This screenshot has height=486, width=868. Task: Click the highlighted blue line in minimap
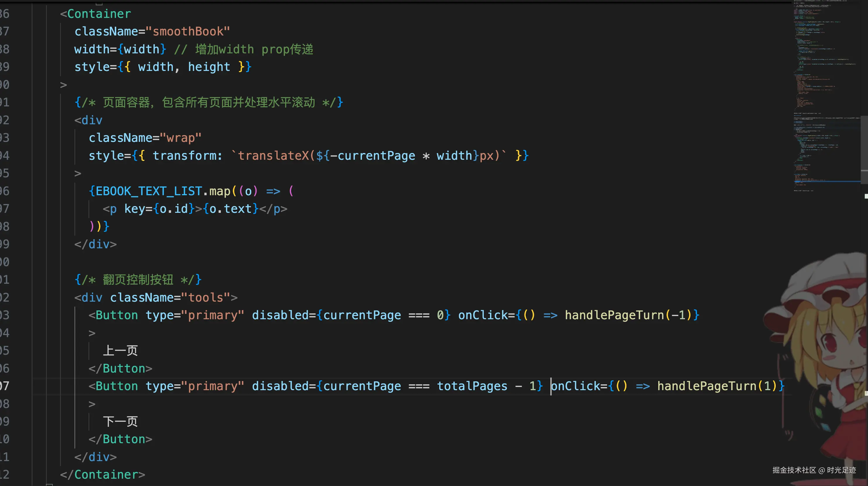point(827,181)
